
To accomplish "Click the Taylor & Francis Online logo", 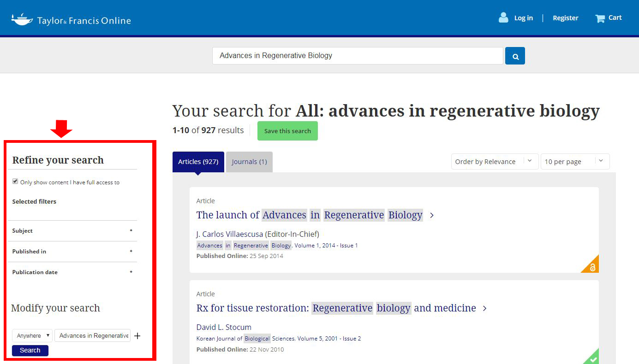I will click(71, 20).
